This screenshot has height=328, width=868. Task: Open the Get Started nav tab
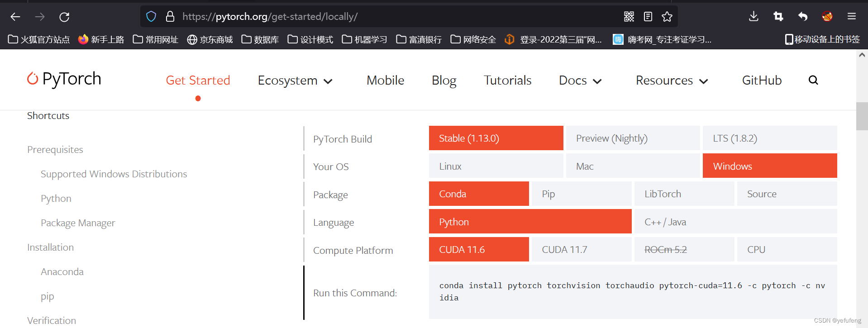198,81
